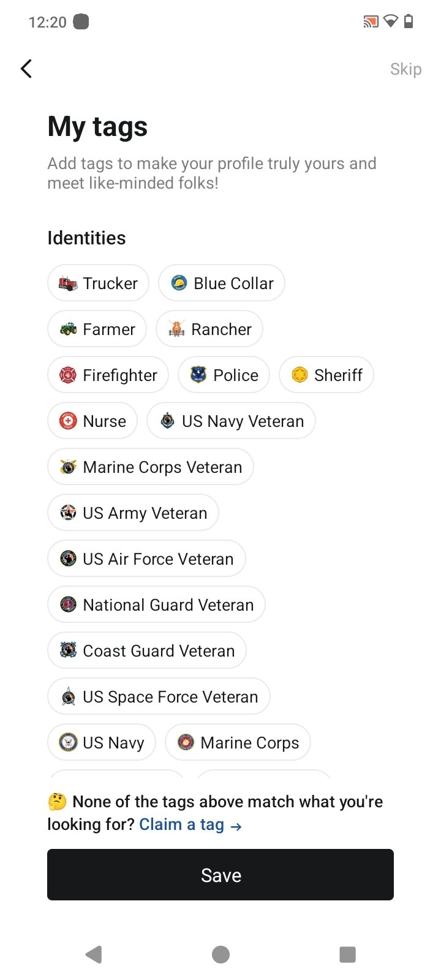This screenshot has height=980, width=441.
Task: Select the Coast Guard Veteran tag
Action: [147, 650]
